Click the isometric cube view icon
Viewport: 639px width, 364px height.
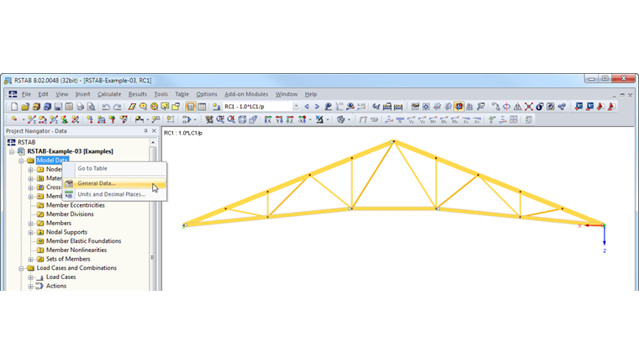(x=242, y=119)
